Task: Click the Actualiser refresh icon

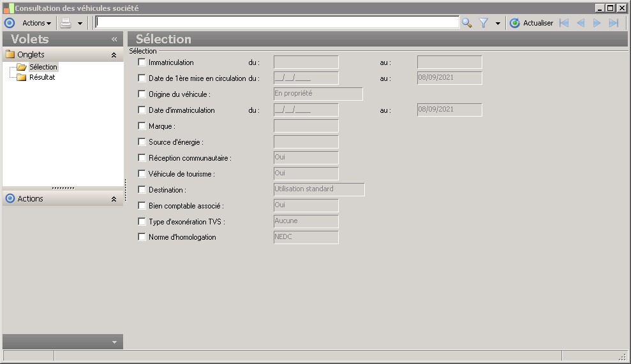Action: (515, 23)
